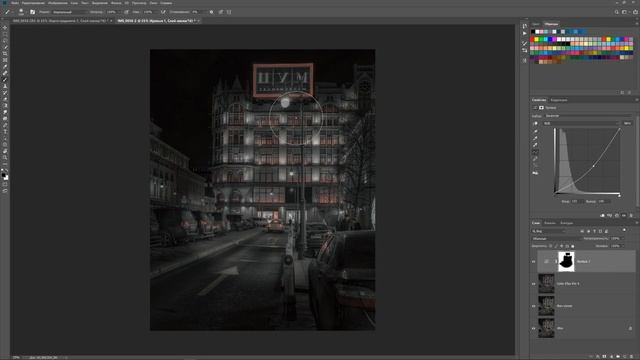The width and height of the screenshot is (640, 360).
Task: Open the brush preset picker
Action: point(21,12)
